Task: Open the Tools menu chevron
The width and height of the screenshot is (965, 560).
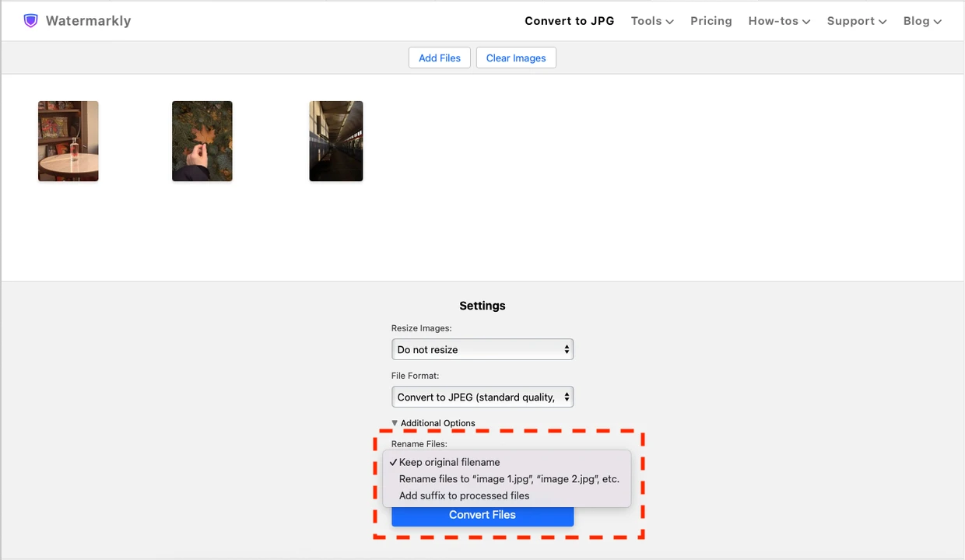Action: 669,21
